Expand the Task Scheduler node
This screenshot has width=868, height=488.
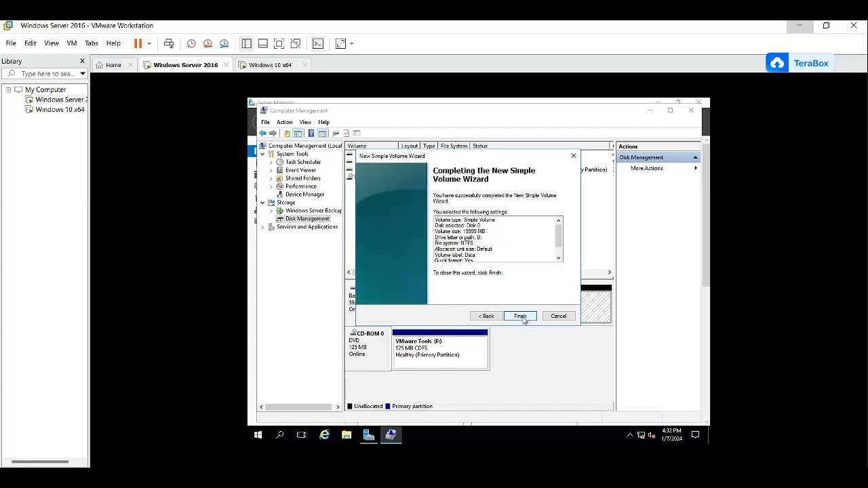271,162
